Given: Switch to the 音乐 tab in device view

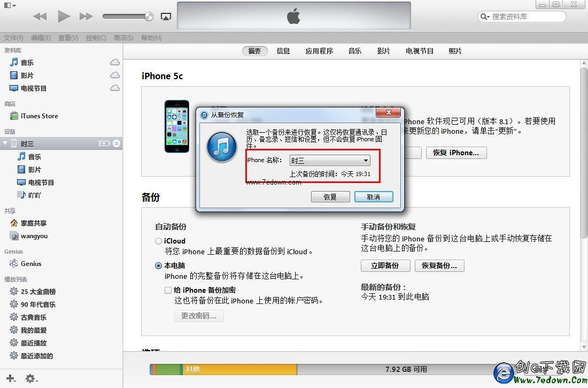Looking at the screenshot, I should coord(355,51).
